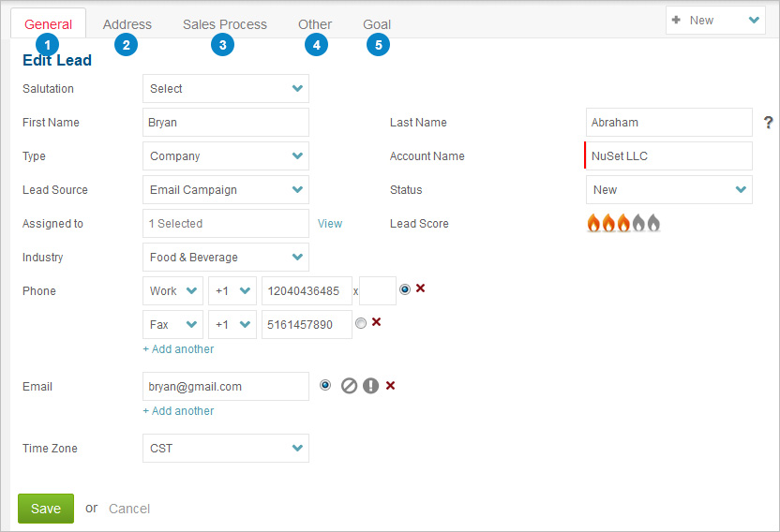780x532 pixels.
Task: Delete the bryan@gmail.com email with red X
Action: pyautogui.click(x=391, y=385)
